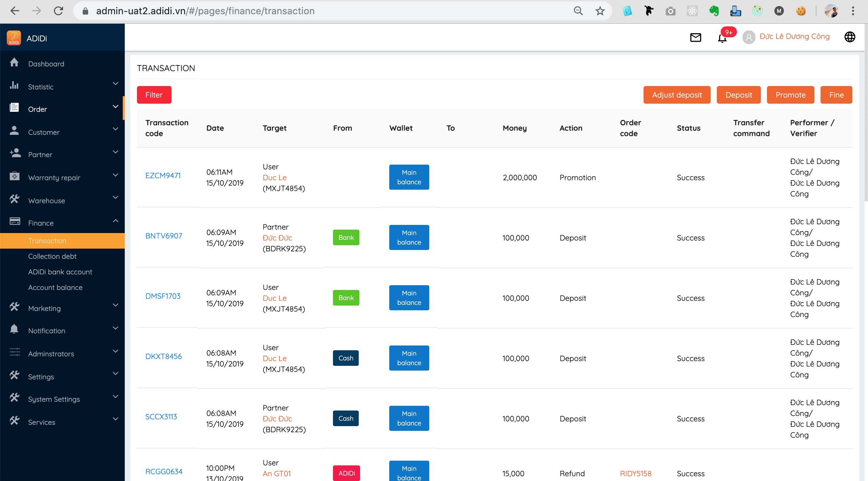Open the mail envelope icon in the header
The width and height of the screenshot is (868, 481).
tap(695, 37)
